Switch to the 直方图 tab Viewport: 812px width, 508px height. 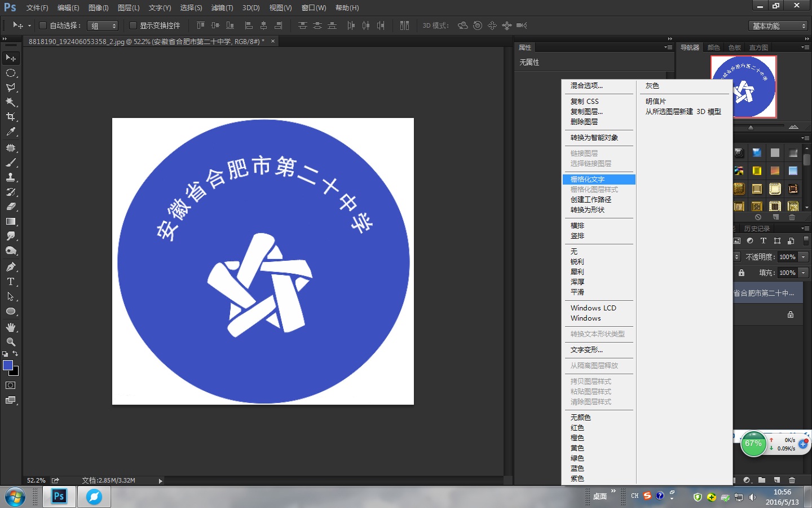click(758, 47)
